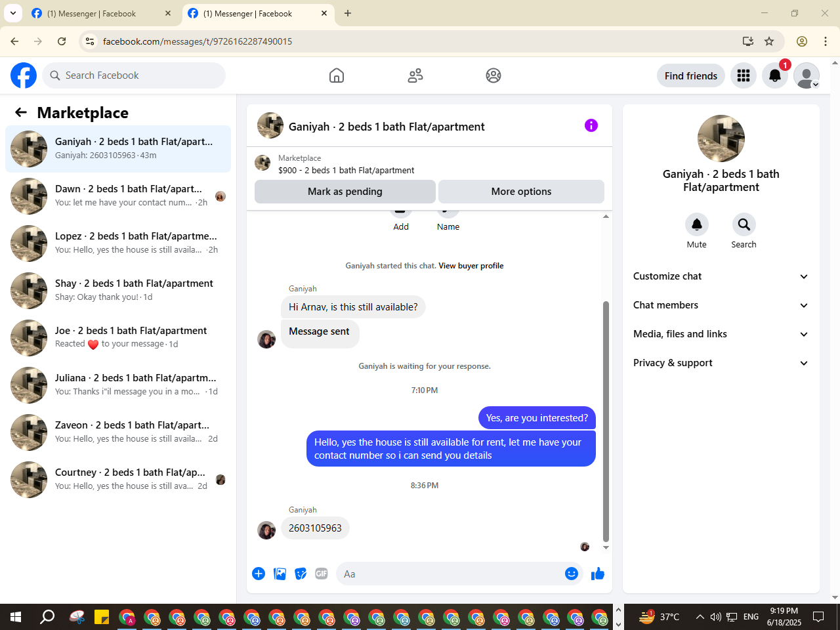Open the volume control in system tray
Screen dimensions: 840x630
click(x=715, y=617)
